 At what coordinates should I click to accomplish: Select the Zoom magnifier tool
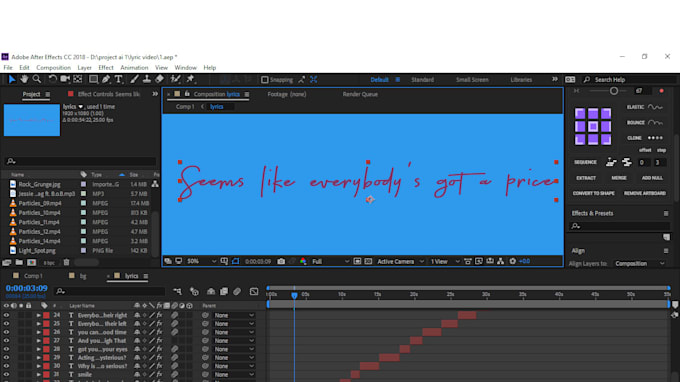click(x=37, y=79)
